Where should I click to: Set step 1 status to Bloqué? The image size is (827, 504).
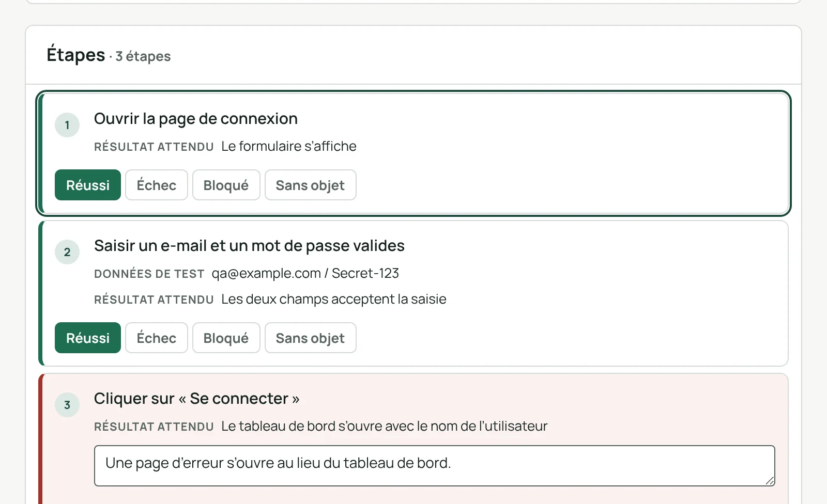226,185
